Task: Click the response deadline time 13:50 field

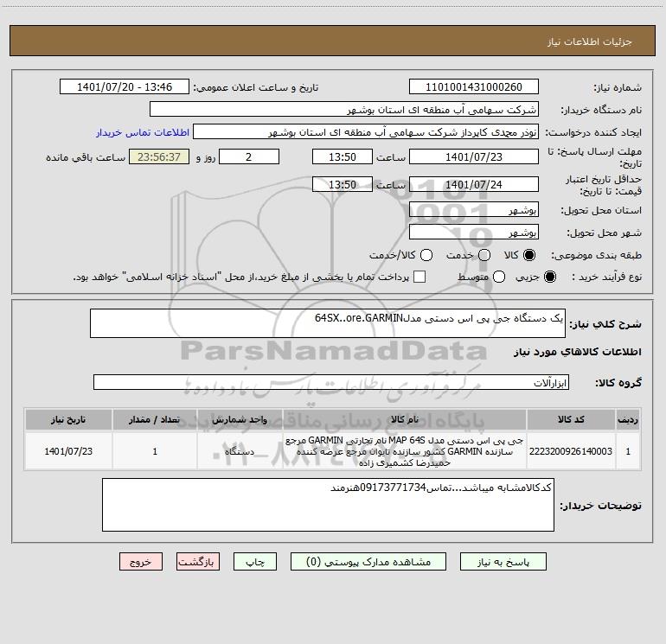Action: (x=343, y=156)
